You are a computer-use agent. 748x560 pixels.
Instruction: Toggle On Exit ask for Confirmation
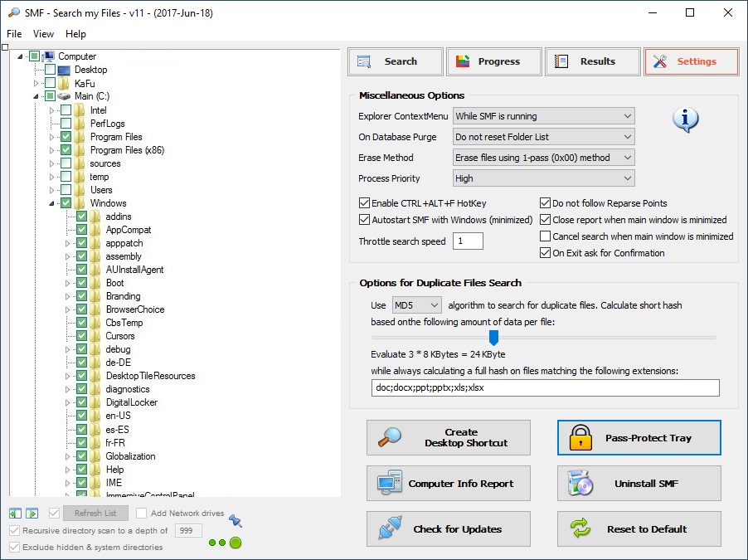pos(546,253)
